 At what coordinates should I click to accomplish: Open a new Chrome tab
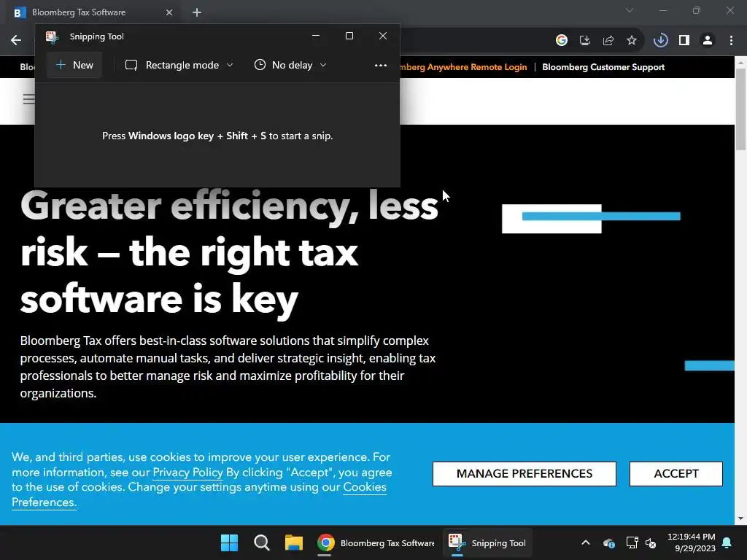pos(197,12)
